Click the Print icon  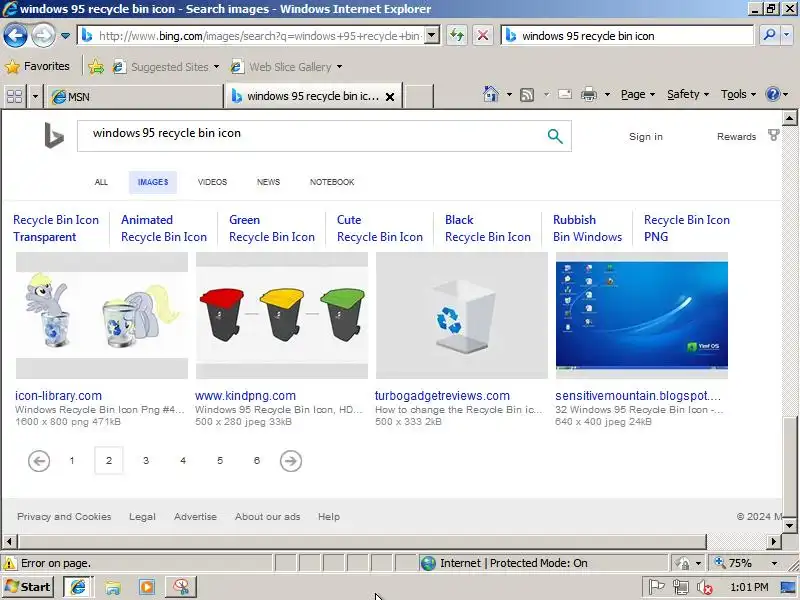[x=589, y=94]
